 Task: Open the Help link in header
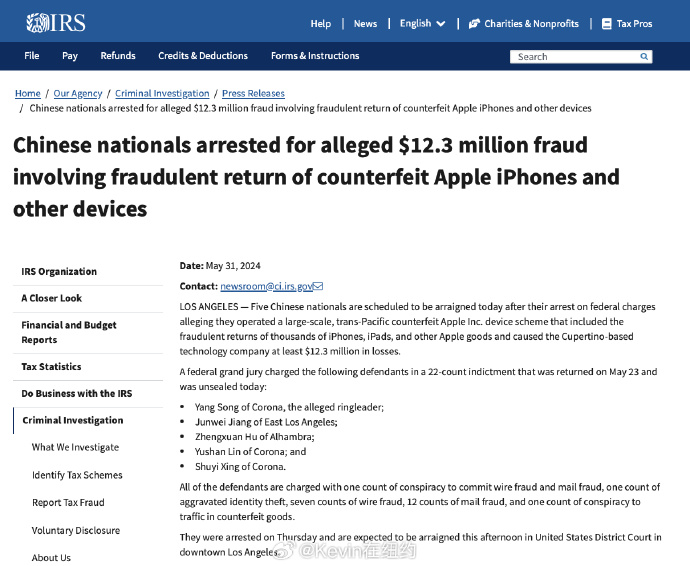pyautogui.click(x=321, y=24)
